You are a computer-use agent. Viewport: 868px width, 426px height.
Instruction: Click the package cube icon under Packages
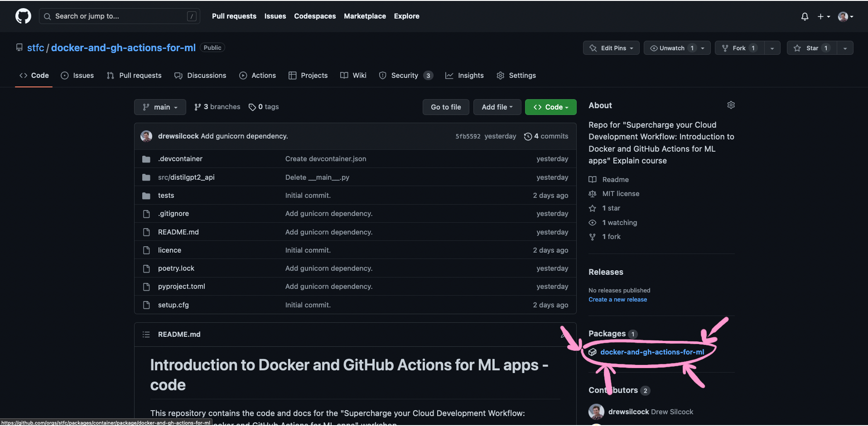tap(592, 352)
